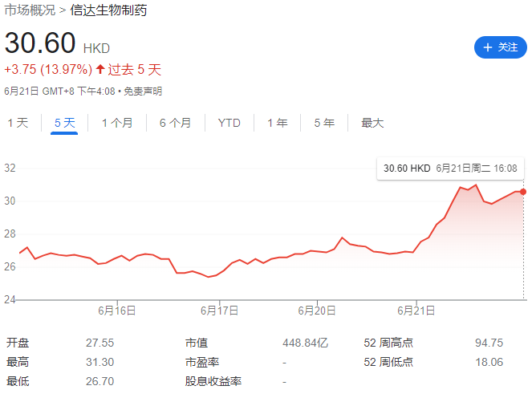
Task: Click the 24 y-axis label
Action: pos(10,299)
